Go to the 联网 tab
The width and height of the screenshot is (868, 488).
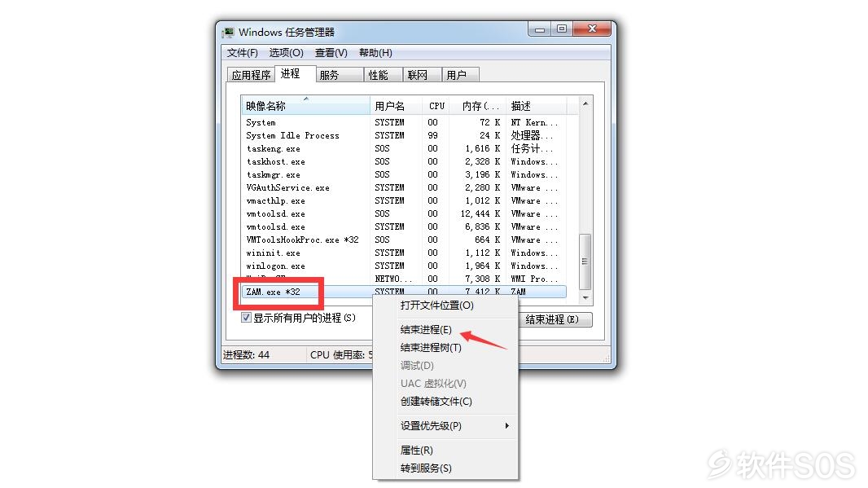[422, 75]
